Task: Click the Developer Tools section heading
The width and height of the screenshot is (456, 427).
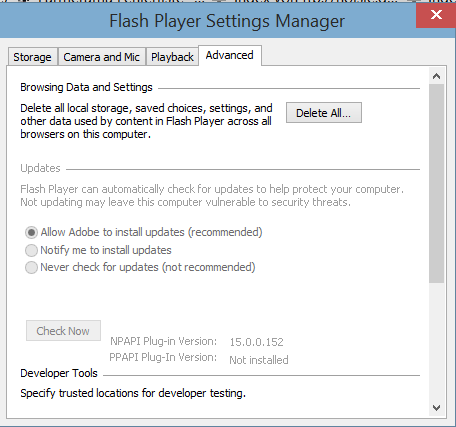Action: [59, 373]
